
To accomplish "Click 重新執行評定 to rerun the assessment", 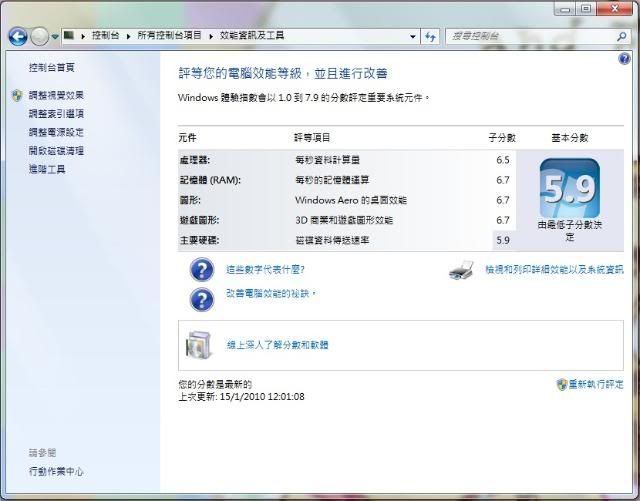I will (595, 384).
